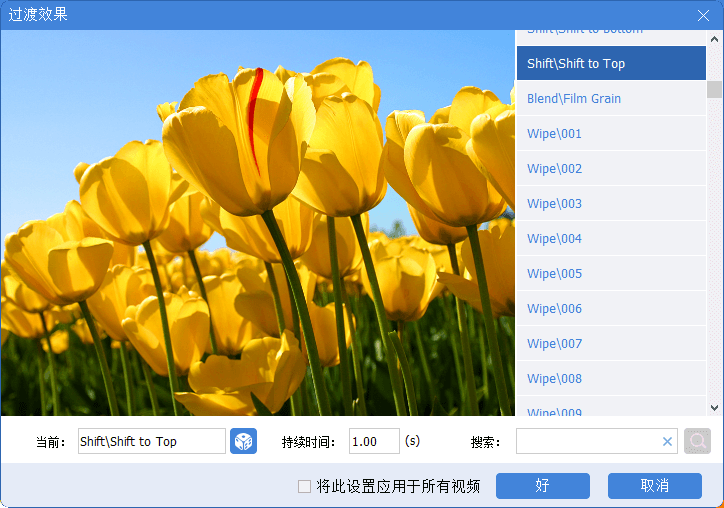This screenshot has width=724, height=508.
Task: Click the transition list scrollbar thumb
Action: coord(714,89)
